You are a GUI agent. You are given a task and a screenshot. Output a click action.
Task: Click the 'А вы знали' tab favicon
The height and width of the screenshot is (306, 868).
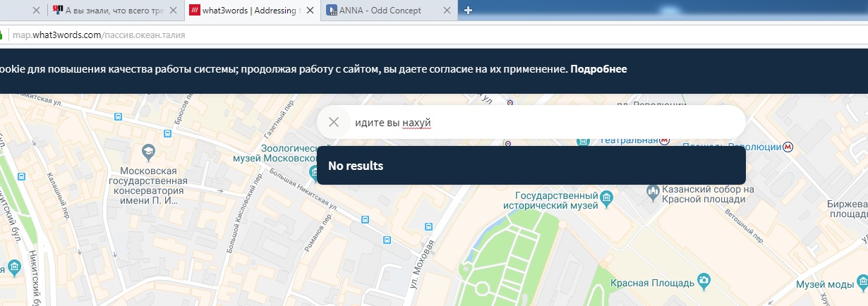tap(58, 11)
